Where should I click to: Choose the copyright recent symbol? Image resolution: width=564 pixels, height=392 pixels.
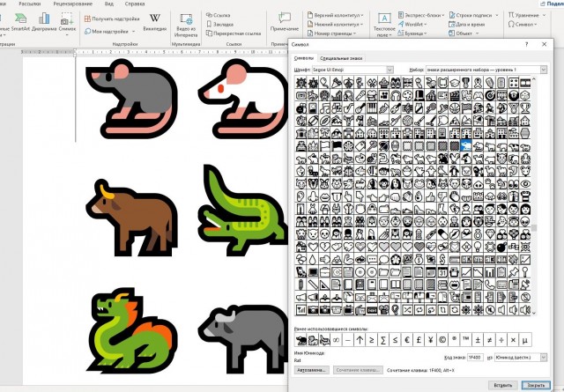coord(442,339)
